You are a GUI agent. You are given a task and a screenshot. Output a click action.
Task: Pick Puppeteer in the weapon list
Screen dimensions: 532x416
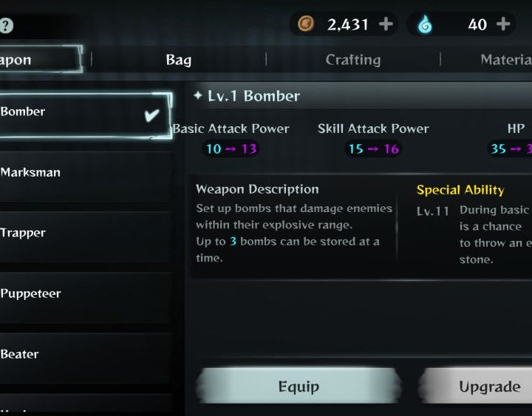[x=85, y=293]
